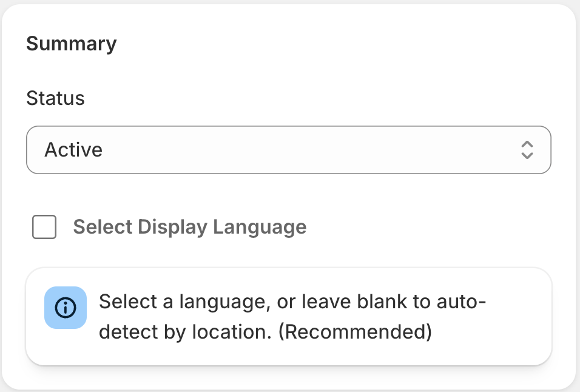The height and width of the screenshot is (392, 580).
Task: Click the up-down chevron icon in Status
Action: 527,150
